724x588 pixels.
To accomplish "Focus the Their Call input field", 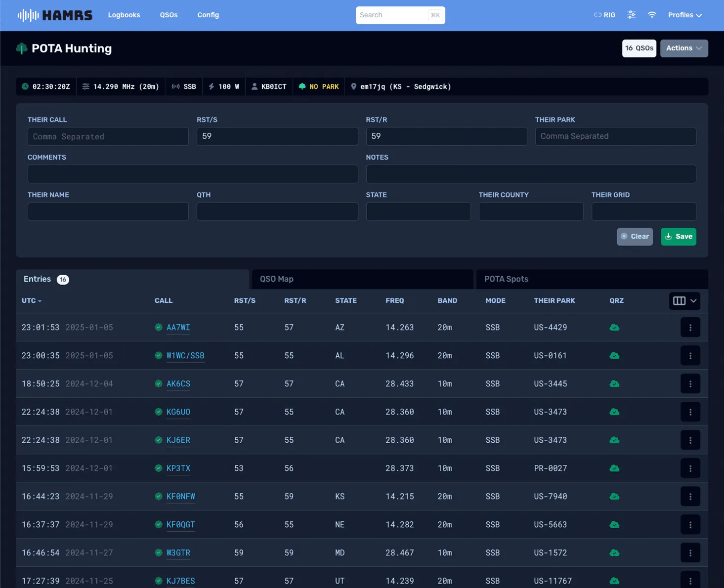I will [x=108, y=136].
